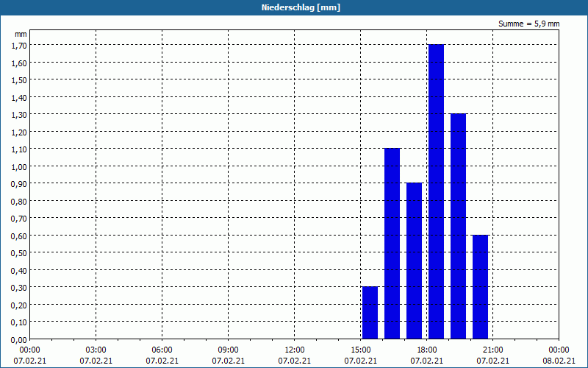Select the 0,70 y-axis label
This screenshot has height=368, width=588.
19,219
